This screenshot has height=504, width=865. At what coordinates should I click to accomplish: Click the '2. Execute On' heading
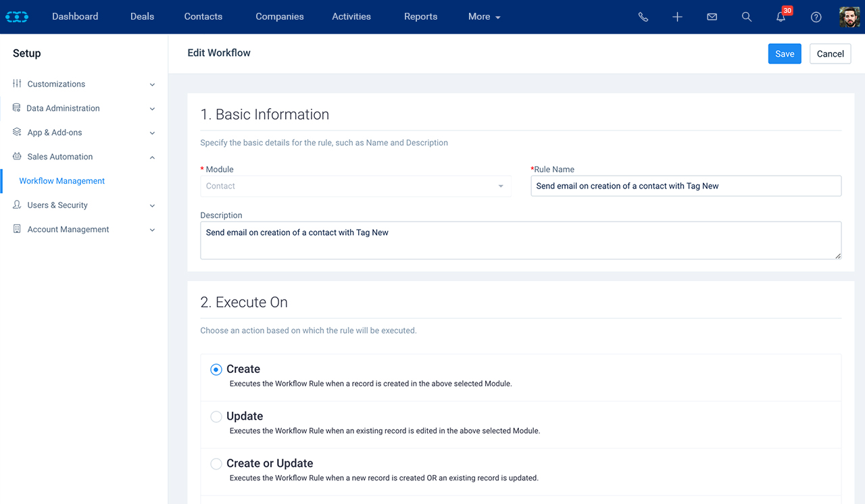tap(244, 303)
